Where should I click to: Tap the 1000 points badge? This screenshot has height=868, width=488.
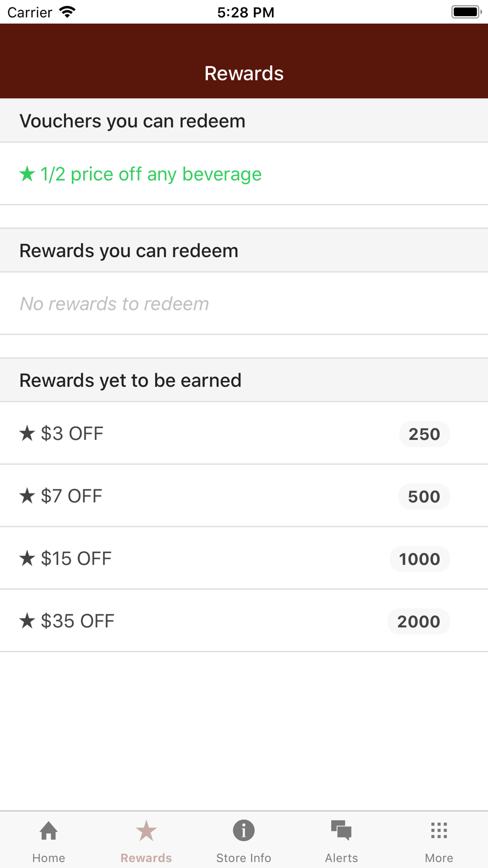tap(420, 559)
